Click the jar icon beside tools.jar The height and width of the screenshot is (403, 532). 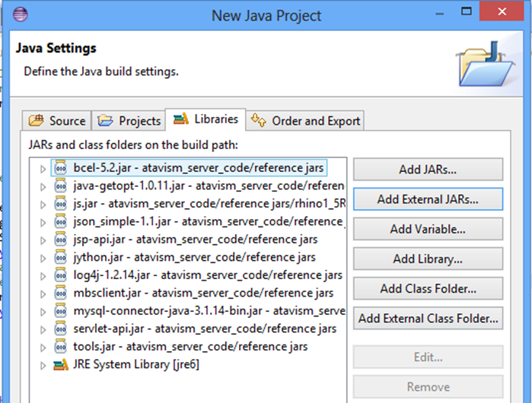(61, 347)
